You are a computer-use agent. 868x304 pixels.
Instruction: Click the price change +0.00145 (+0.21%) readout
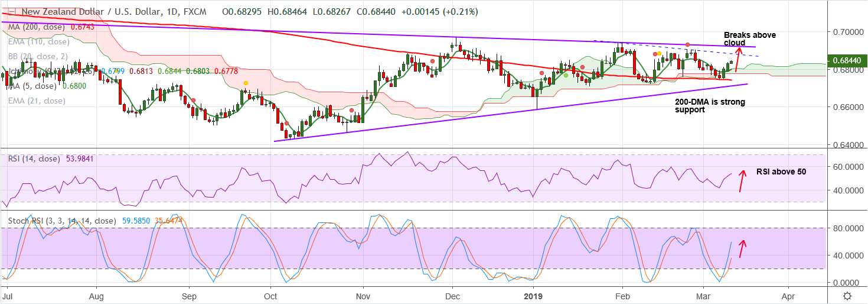[x=440, y=12]
